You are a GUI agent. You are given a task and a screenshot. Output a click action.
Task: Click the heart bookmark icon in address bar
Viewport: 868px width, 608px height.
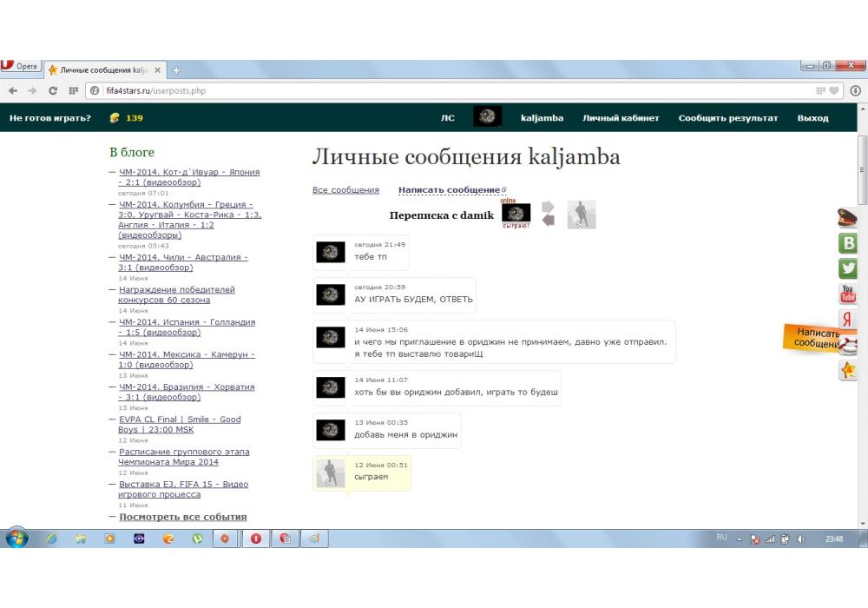point(834,90)
